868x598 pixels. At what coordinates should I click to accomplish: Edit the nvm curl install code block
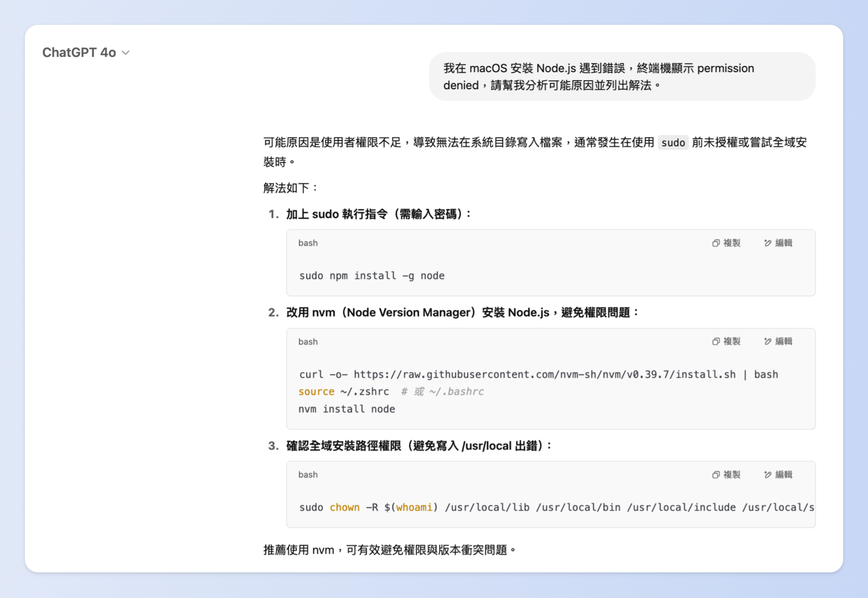click(778, 341)
